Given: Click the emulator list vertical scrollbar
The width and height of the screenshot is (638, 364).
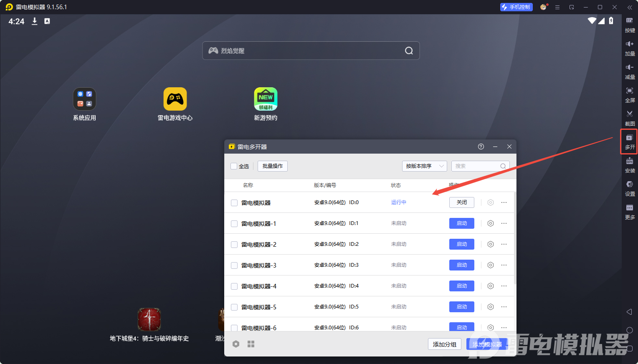Looking at the screenshot, I should coord(515,238).
